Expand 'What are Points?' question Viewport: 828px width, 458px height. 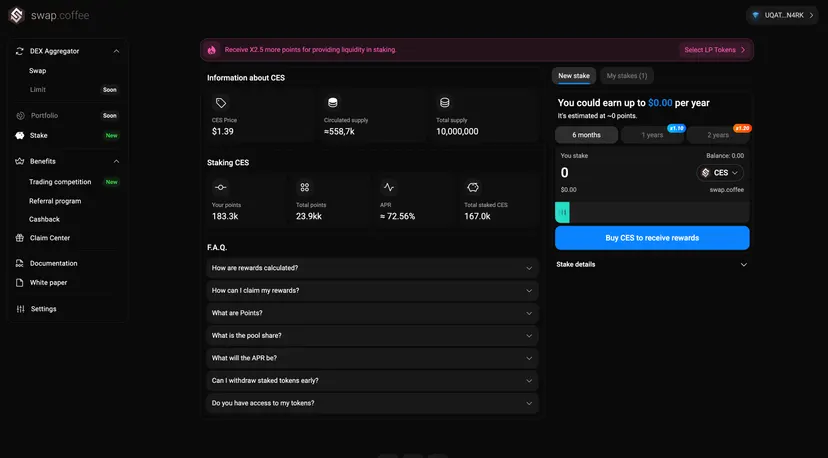pyautogui.click(x=372, y=313)
